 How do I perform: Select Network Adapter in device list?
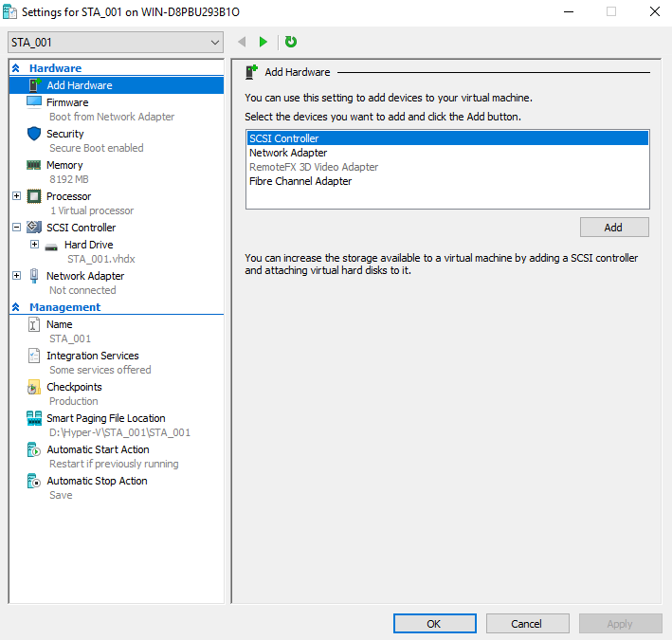288,153
